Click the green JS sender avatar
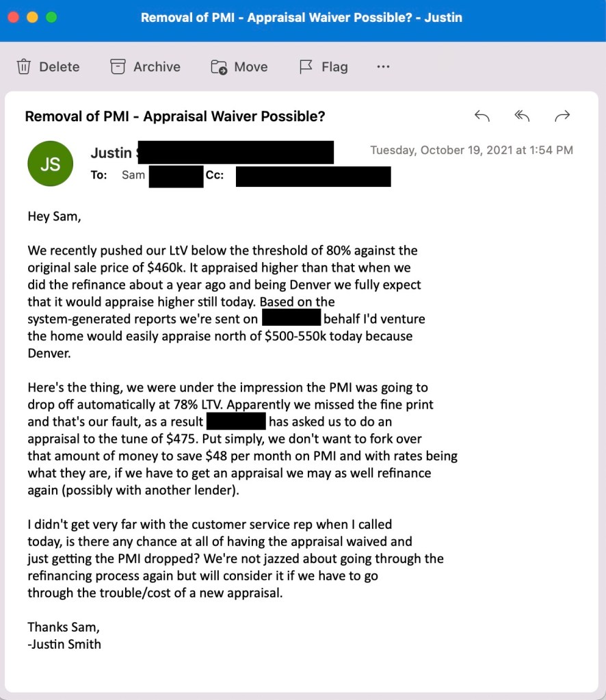Screen dimensions: 606x700 coord(50,164)
